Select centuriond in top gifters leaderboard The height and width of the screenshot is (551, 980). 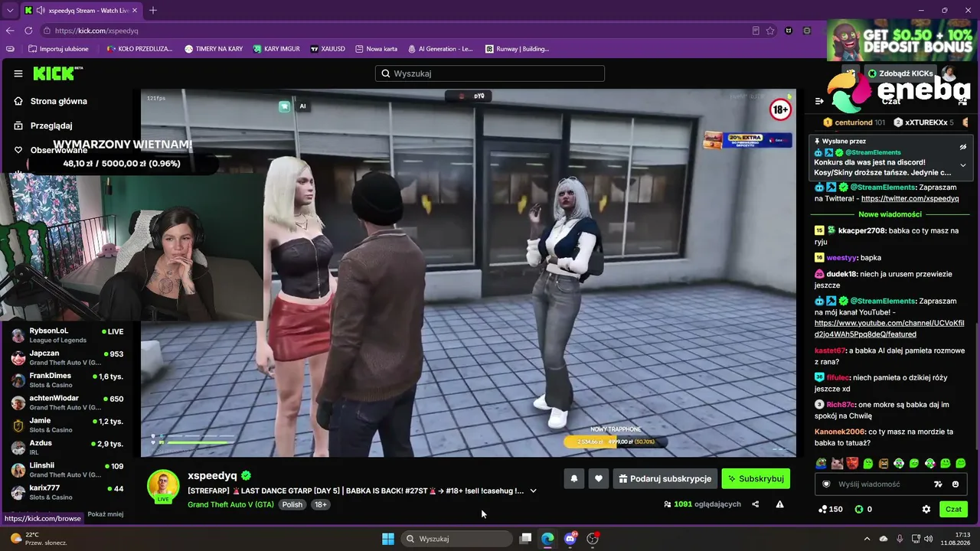point(854,122)
